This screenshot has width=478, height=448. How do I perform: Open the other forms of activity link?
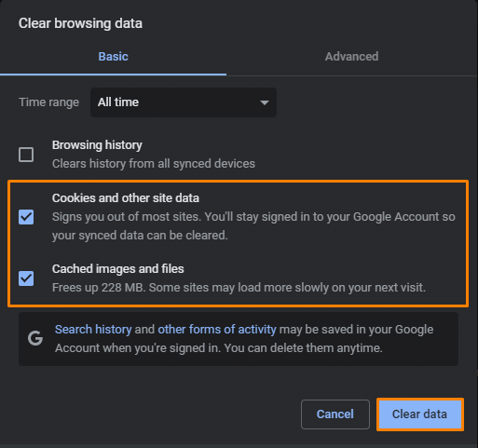point(217,330)
